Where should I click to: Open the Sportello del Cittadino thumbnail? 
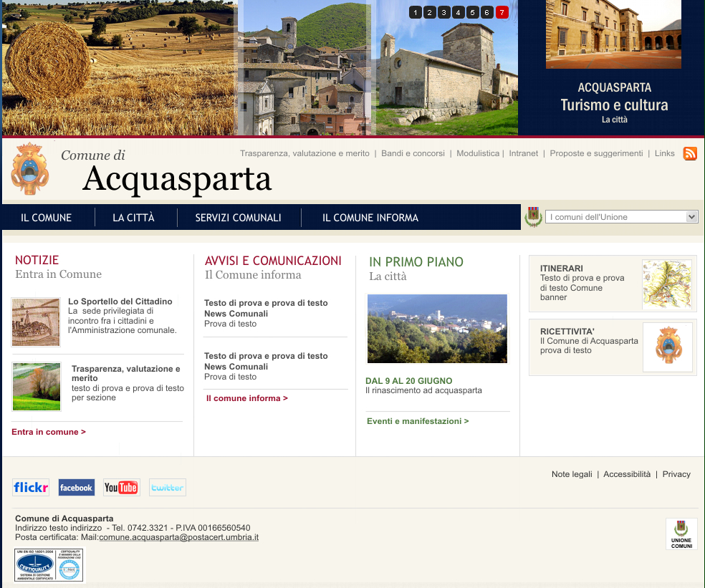36,322
